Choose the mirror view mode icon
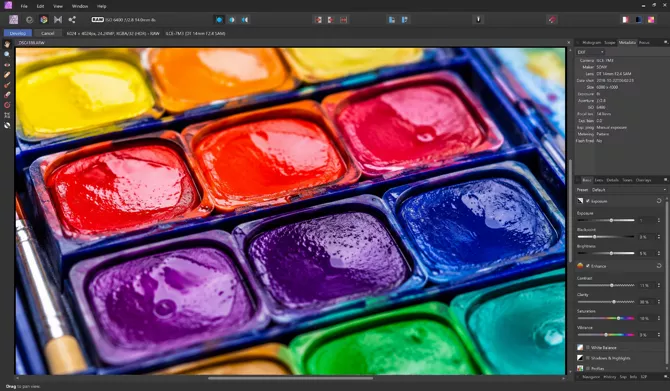670x391 pixels. click(x=245, y=20)
